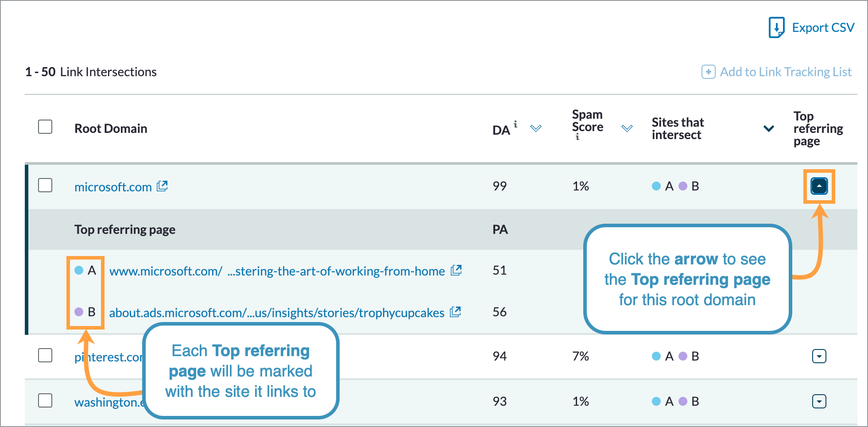Click the plus icon on Add to Link Tracking List
The height and width of the screenshot is (427, 868).
pyautogui.click(x=708, y=71)
